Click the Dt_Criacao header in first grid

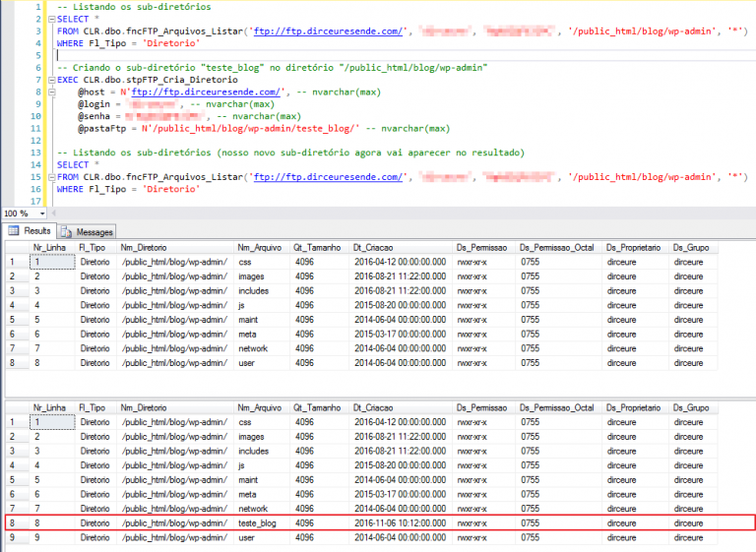tap(373, 247)
